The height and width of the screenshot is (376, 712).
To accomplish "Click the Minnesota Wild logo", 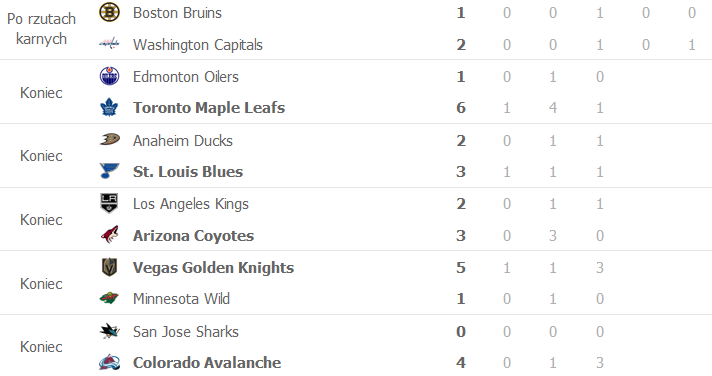I will [109, 298].
